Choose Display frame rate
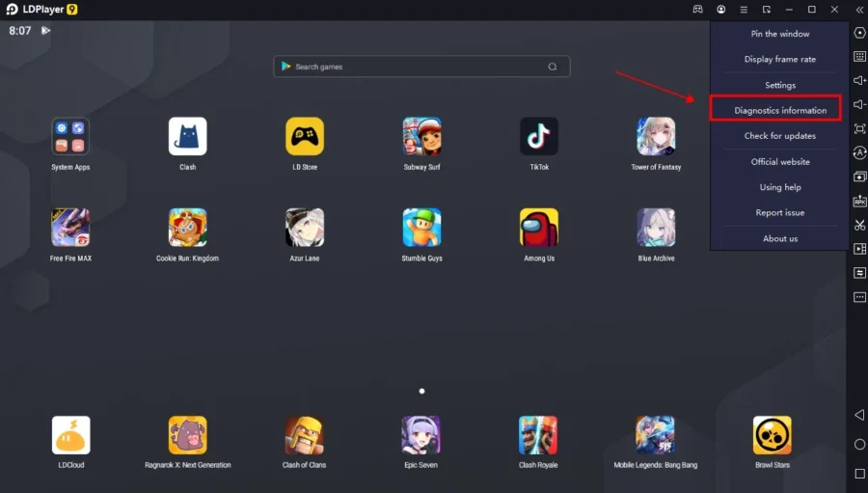This screenshot has width=868, height=493. coord(779,59)
